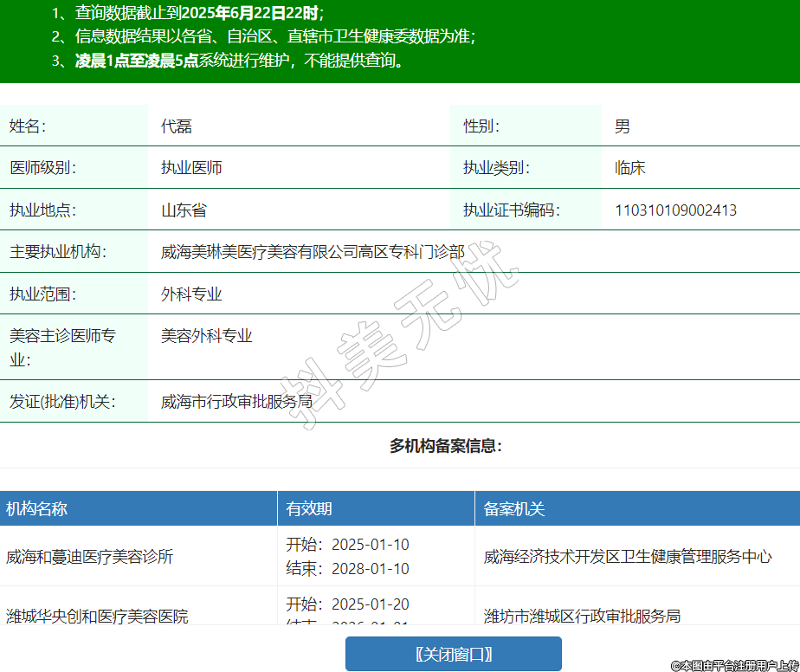Click the 山东省 practice location value

tap(184, 210)
